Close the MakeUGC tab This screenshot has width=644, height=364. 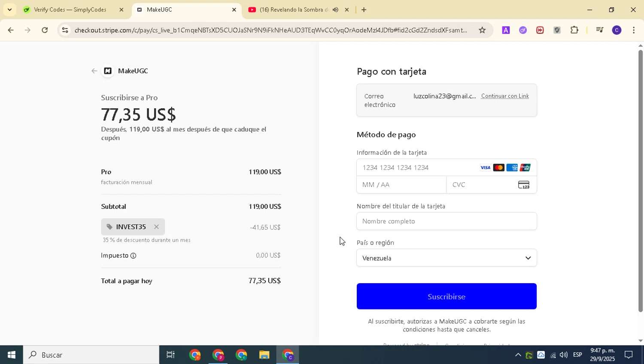point(234,9)
